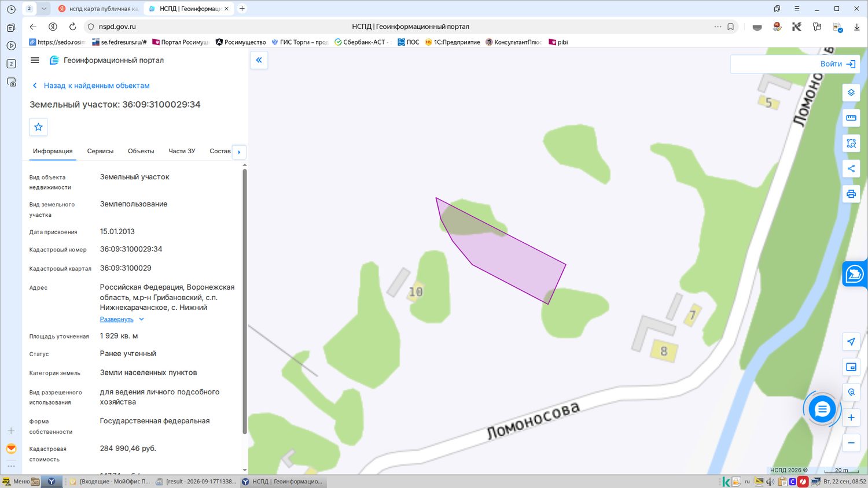This screenshot has height=488, width=868.
Task: Open the overview map window
Action: click(x=851, y=367)
